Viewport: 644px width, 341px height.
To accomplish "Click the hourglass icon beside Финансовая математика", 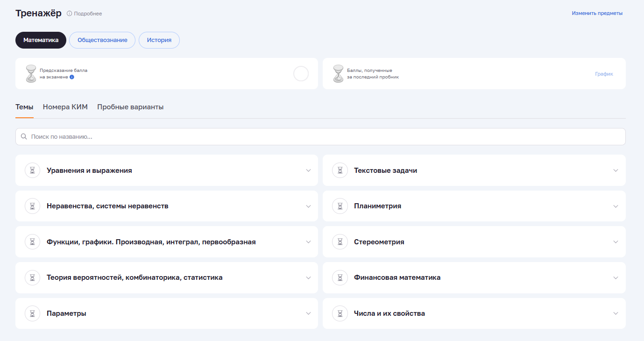I will (340, 277).
